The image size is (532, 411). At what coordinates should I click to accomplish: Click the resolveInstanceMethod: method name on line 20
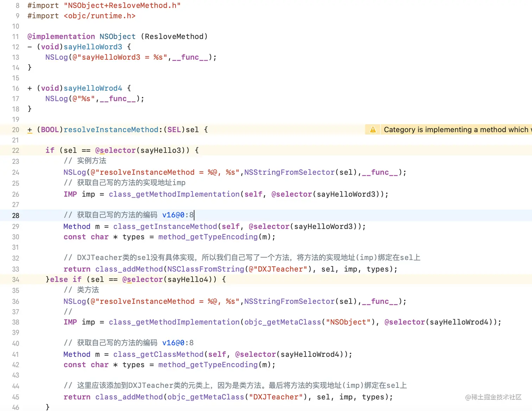(113, 130)
